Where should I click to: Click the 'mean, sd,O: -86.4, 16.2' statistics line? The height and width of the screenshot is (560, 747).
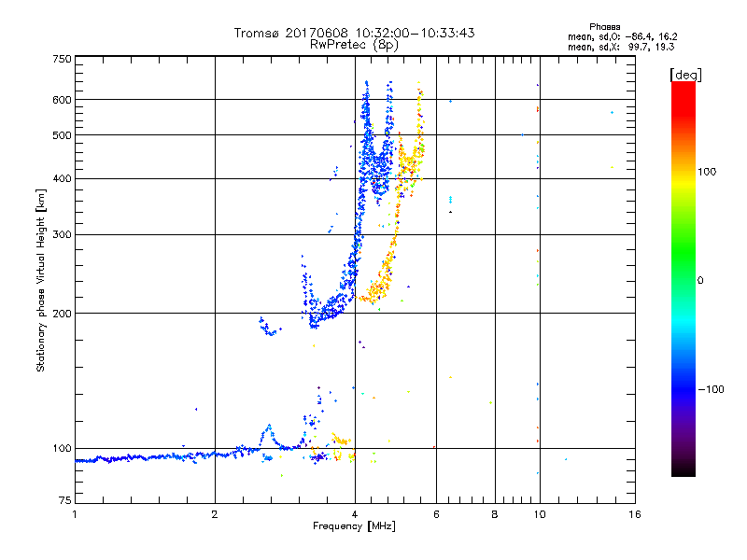coord(622,36)
